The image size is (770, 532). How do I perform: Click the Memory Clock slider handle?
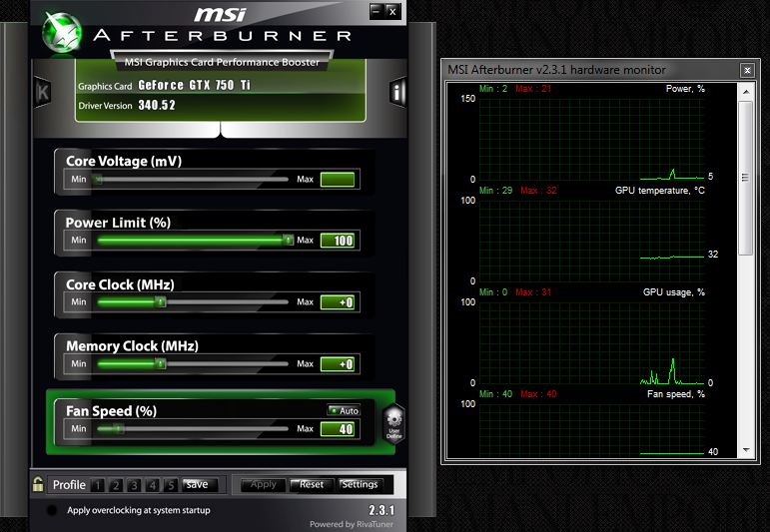coord(161,363)
